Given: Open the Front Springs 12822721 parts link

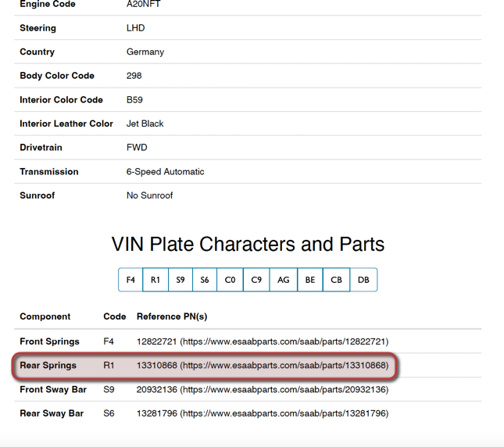Looking at the screenshot, I should tap(284, 342).
